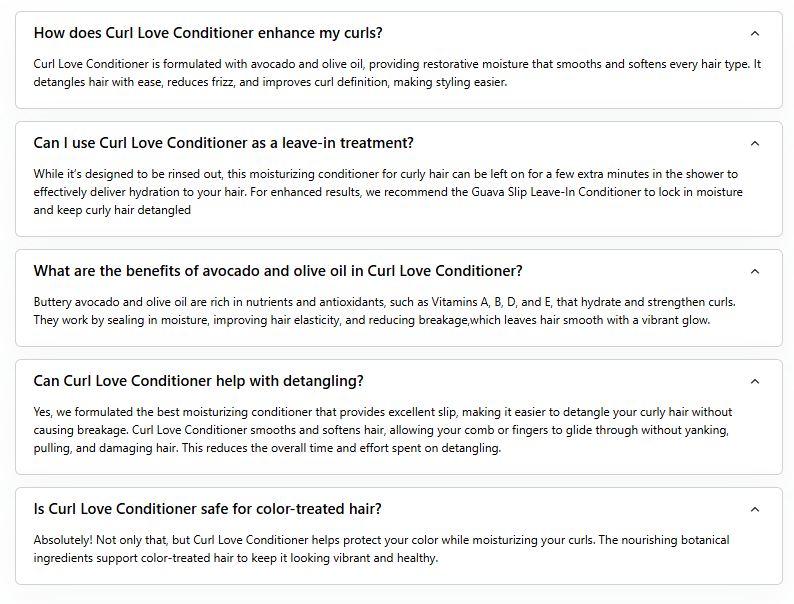Screen dimensions: 794x604
Task: Toggle the "Can Curl Love Conditioner help with detangling?" heading
Action: (198, 381)
